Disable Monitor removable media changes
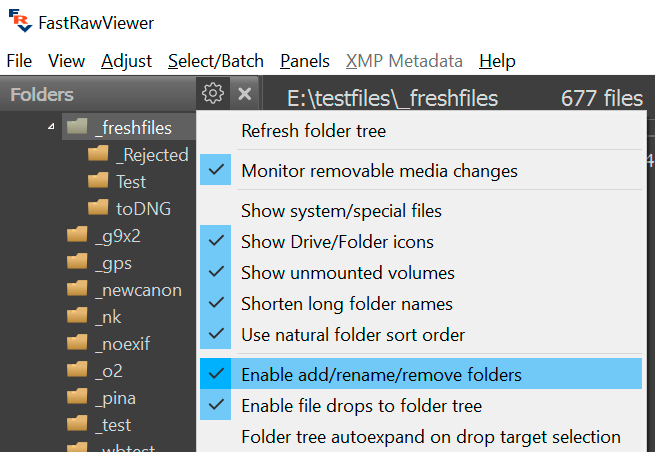Screen dimensions: 655x452 point(379,171)
